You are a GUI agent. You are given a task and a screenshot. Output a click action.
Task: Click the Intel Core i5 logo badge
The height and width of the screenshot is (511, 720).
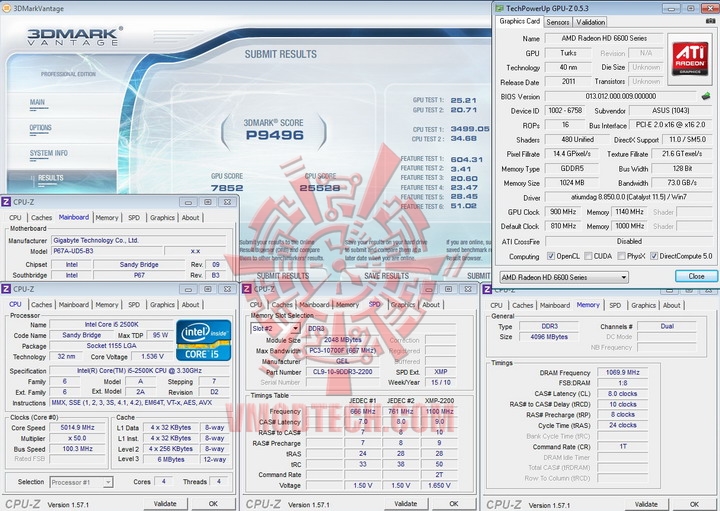click(x=203, y=340)
